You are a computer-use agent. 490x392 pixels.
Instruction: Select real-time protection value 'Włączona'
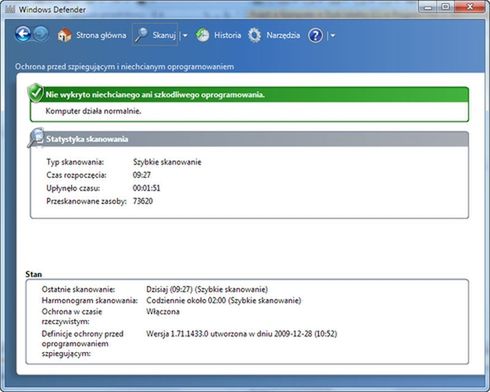[x=163, y=312]
